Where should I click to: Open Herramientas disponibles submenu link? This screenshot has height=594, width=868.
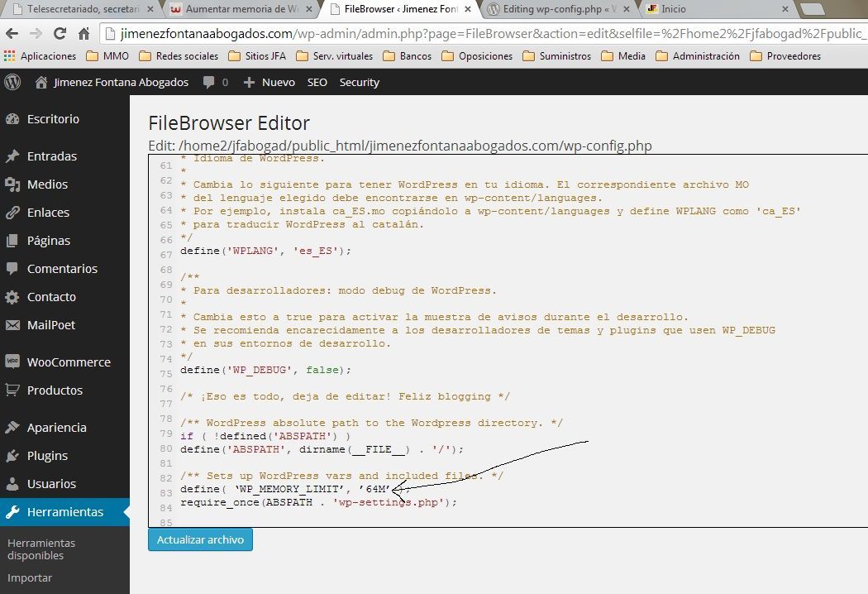(41, 549)
